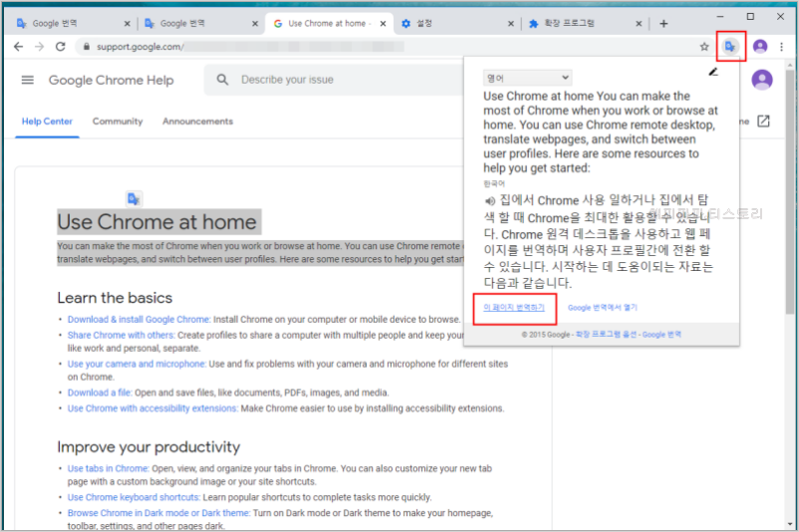Open Browse Chrome in Dark mode link
Screen dimensions: 799x532
coord(158,513)
